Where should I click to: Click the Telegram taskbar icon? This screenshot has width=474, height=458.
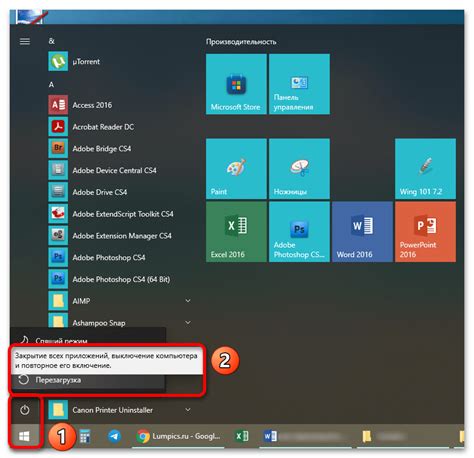pyautogui.click(x=114, y=436)
